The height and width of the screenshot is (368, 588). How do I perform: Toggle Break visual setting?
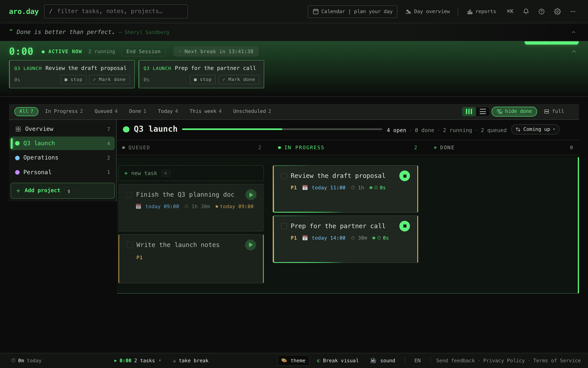(338, 360)
